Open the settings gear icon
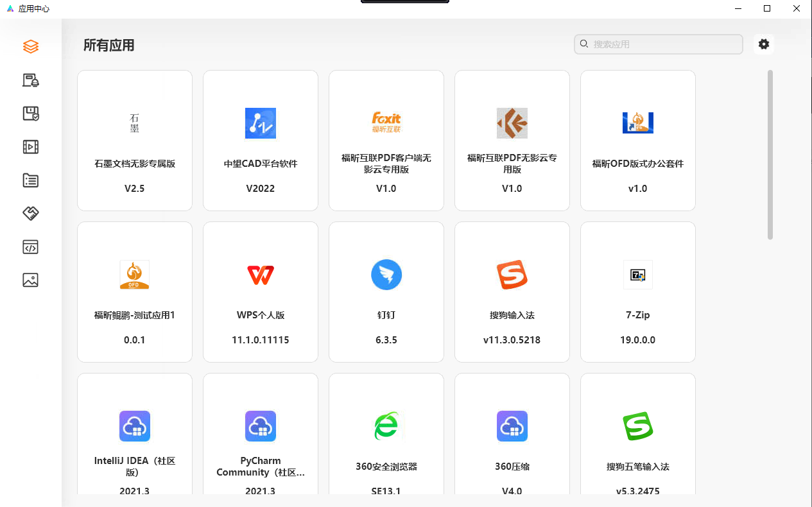The width and height of the screenshot is (812, 507). (764, 44)
